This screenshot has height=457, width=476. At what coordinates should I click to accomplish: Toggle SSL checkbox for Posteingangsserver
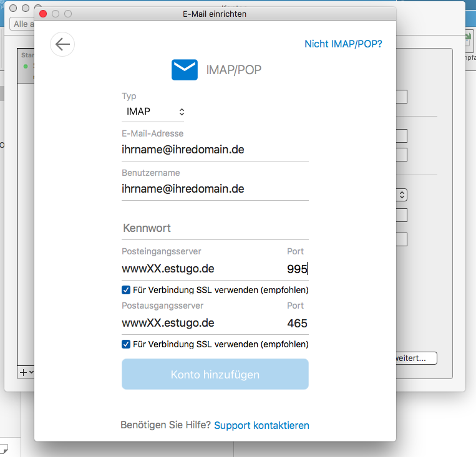click(126, 290)
